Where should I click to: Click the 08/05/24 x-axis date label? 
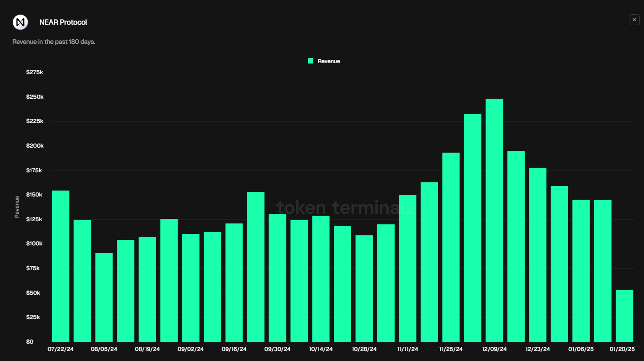104,349
